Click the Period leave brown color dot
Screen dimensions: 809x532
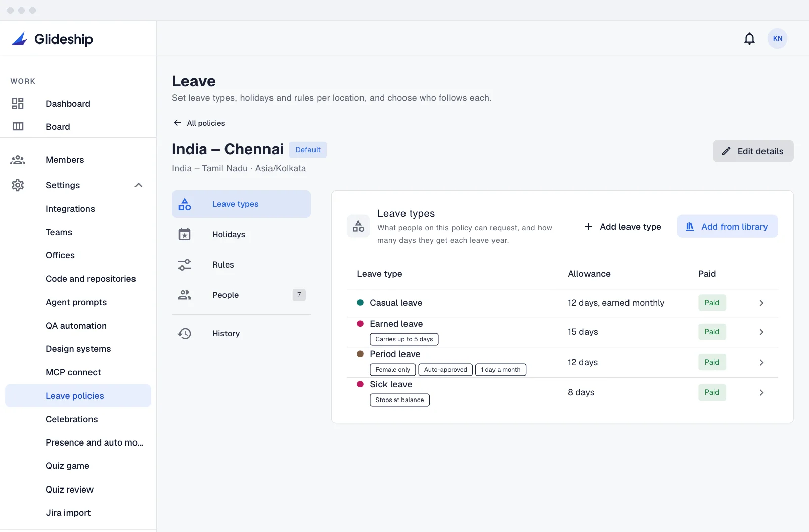360,354
